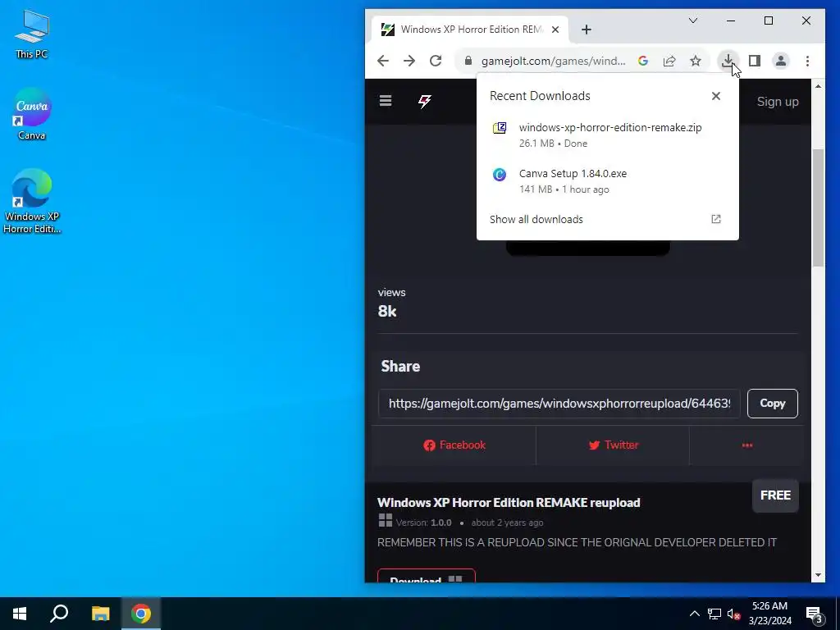Image resolution: width=840 pixels, height=630 pixels.
Task: Click the Google icon in address bar
Action: click(x=643, y=61)
